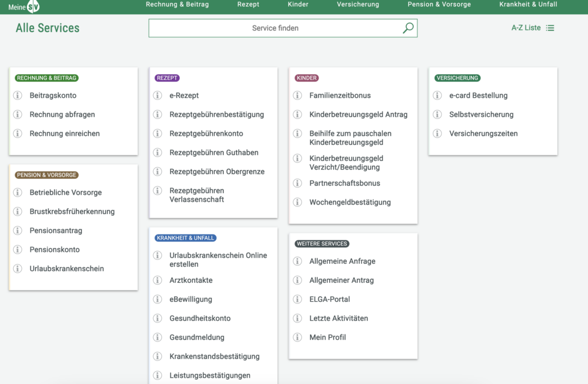Screen dimensions: 588x384
Task: Open the Krankheit & Unfall menu
Action: coord(528,5)
